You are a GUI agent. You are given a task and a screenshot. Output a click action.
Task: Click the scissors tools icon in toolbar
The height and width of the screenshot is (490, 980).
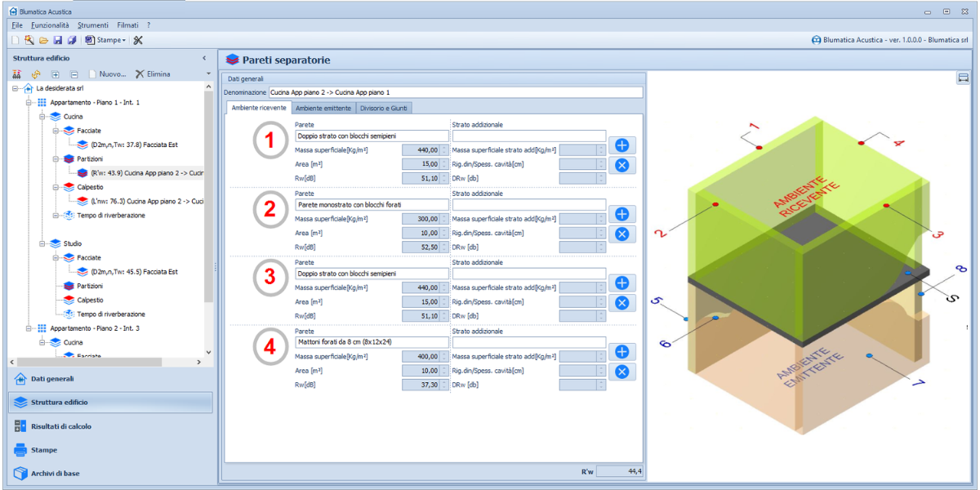(138, 40)
